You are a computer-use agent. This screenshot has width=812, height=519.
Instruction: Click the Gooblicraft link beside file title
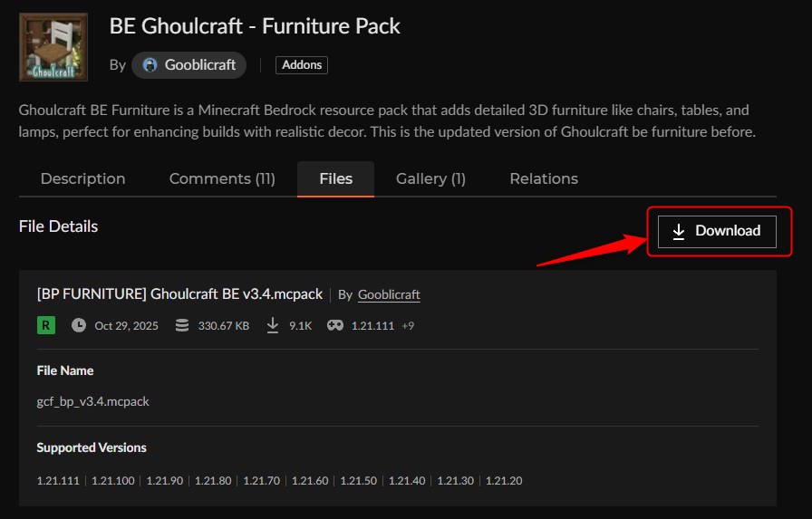tap(389, 295)
